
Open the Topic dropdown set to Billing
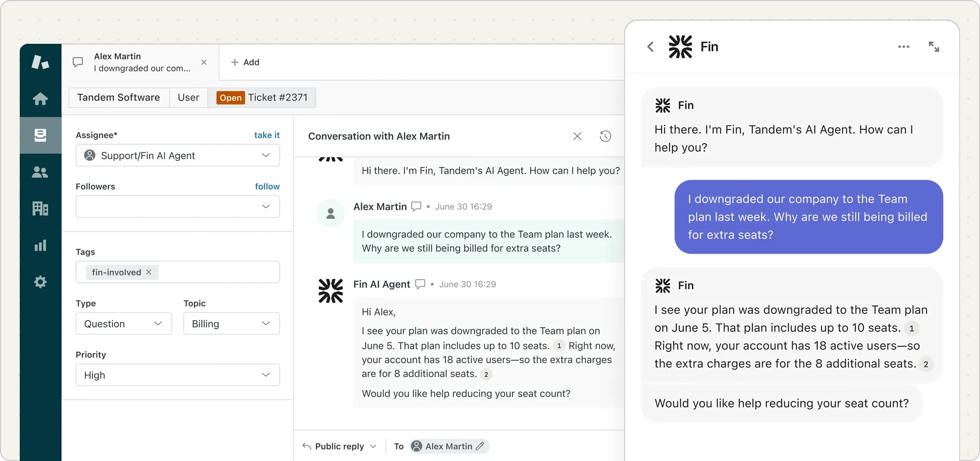coord(231,323)
